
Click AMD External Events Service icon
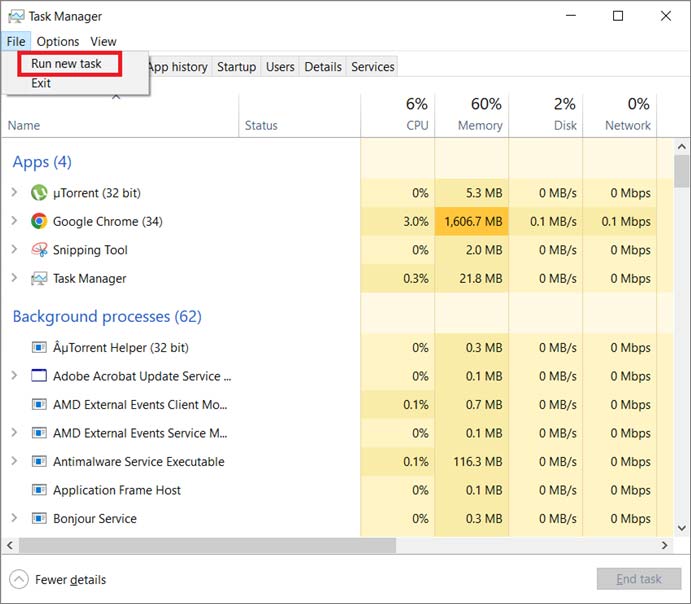(39, 433)
